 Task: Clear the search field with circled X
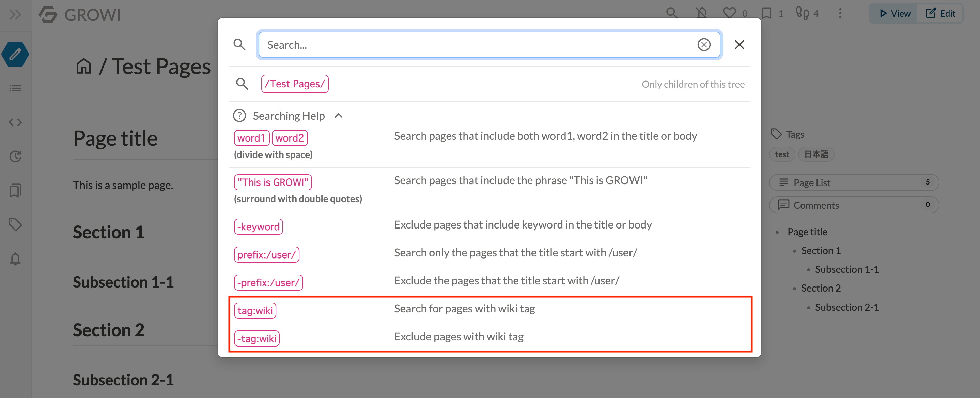[704, 45]
